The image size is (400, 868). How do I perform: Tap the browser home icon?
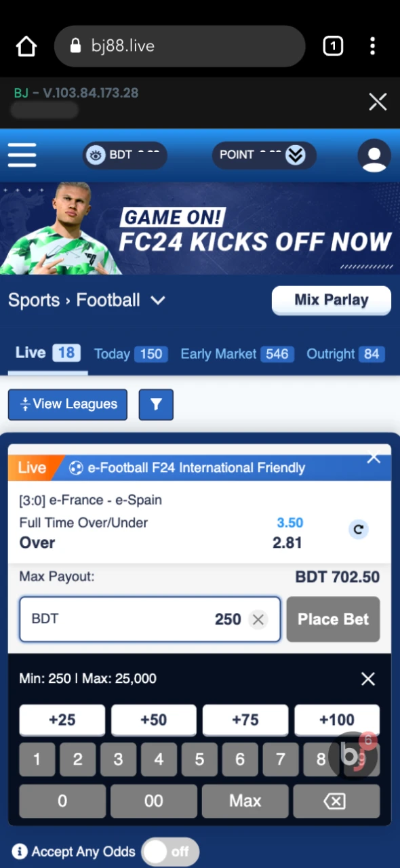[26, 46]
